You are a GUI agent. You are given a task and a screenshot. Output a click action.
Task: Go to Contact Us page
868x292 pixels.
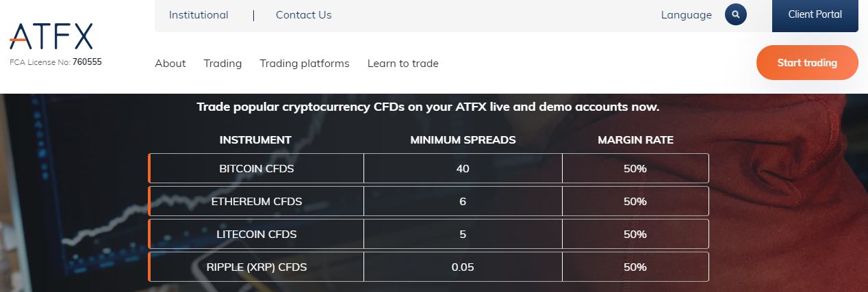tap(303, 14)
